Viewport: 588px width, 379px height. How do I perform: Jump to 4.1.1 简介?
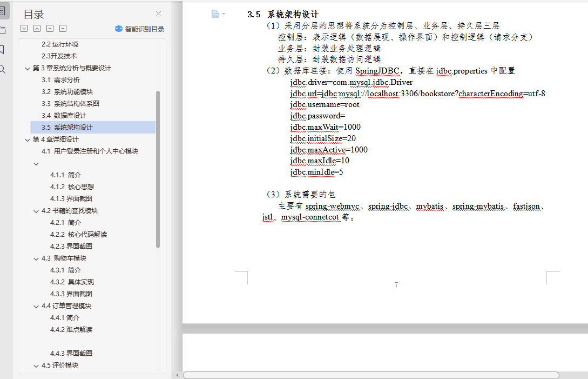pos(66,175)
